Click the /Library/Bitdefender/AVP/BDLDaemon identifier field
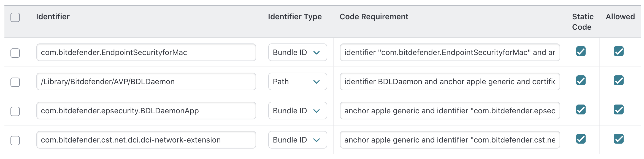Screen dimensions: 644x159 147,82
